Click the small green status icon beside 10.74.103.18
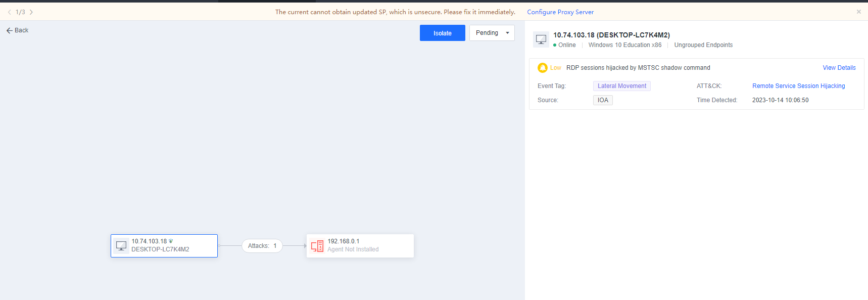Screen dimensions: 868x300 coord(171,241)
